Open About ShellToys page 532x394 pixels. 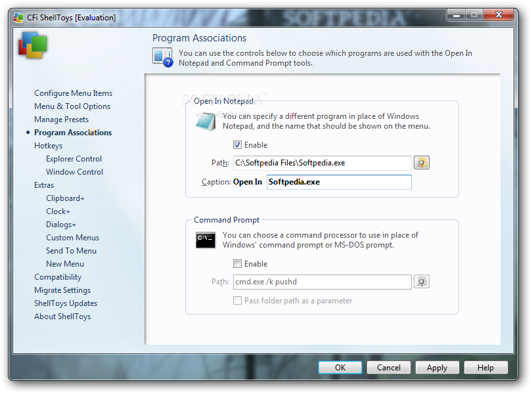62,317
